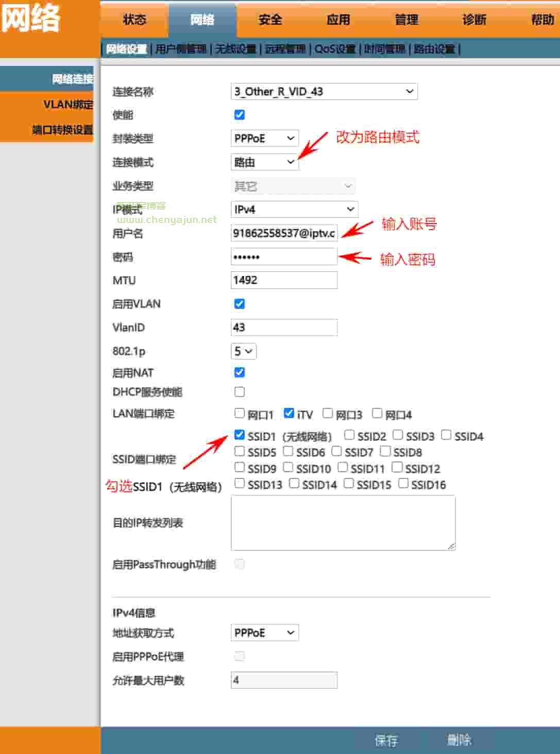Click the 目的IP转发列表 text area

click(343, 523)
